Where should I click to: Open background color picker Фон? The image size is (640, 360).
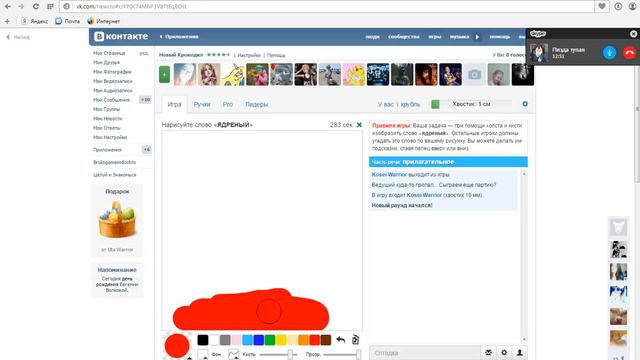pos(203,354)
